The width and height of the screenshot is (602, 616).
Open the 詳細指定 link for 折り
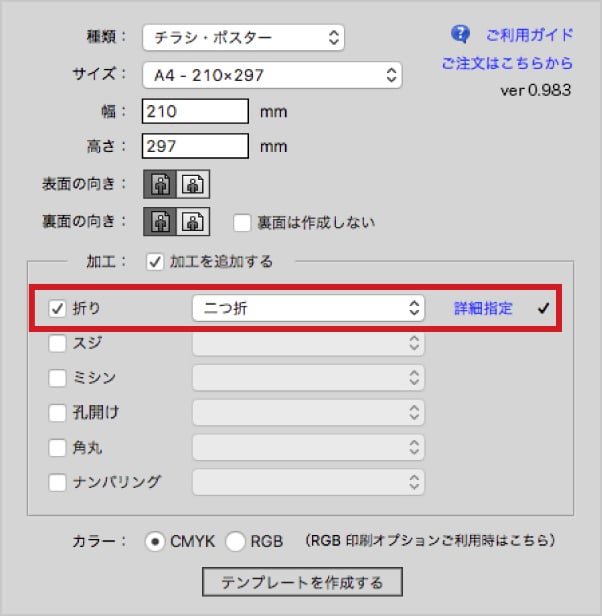pos(483,308)
